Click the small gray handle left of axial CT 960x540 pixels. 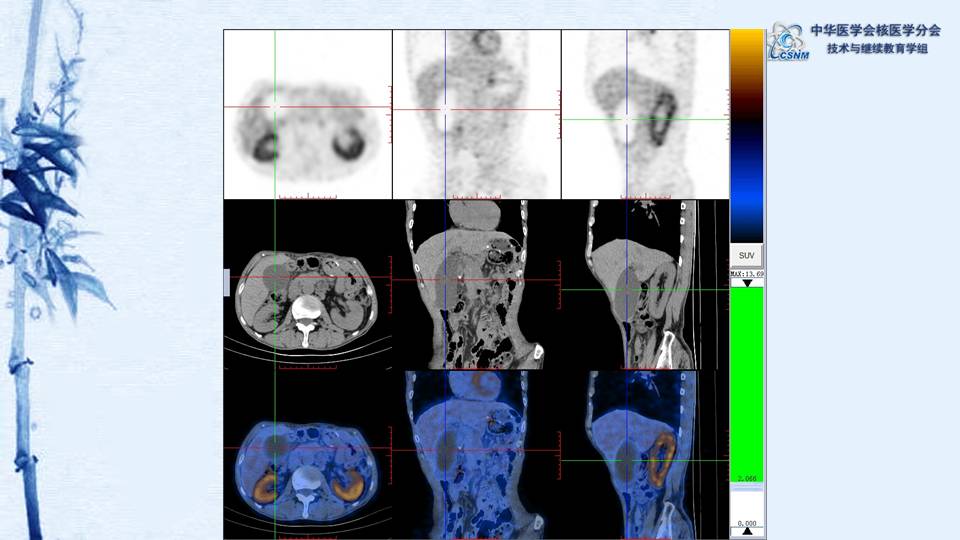pyautogui.click(x=227, y=283)
